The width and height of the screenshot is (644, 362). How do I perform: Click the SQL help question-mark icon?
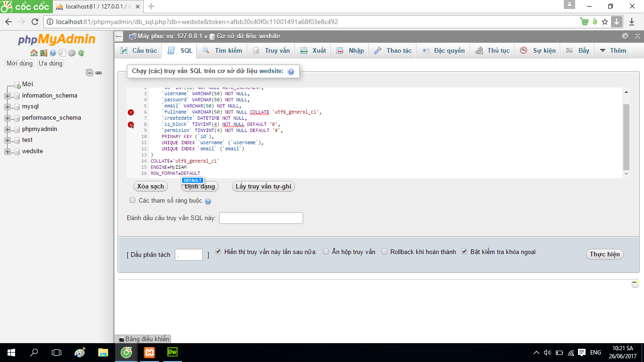point(291,72)
